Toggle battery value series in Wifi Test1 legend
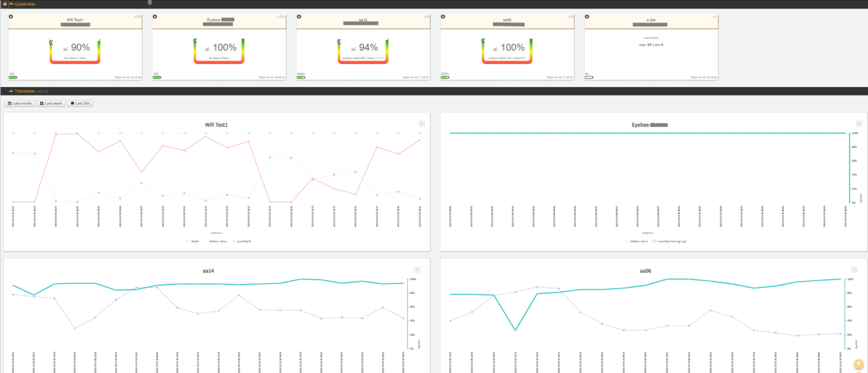 tap(215, 241)
